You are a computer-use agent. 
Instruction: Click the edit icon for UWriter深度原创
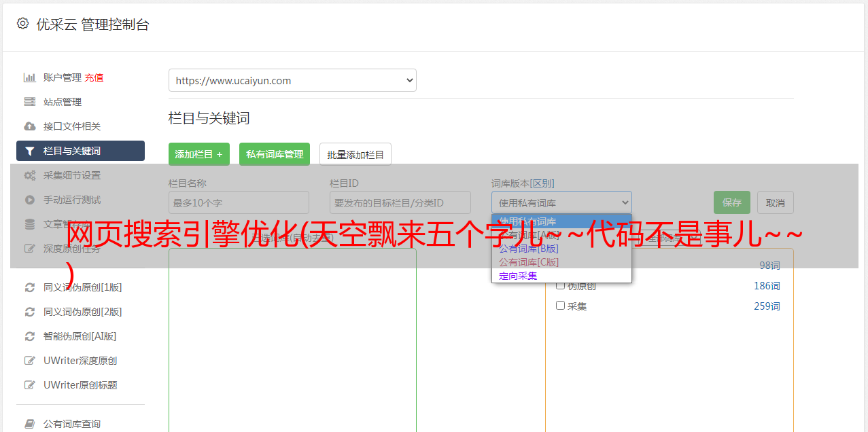point(30,361)
